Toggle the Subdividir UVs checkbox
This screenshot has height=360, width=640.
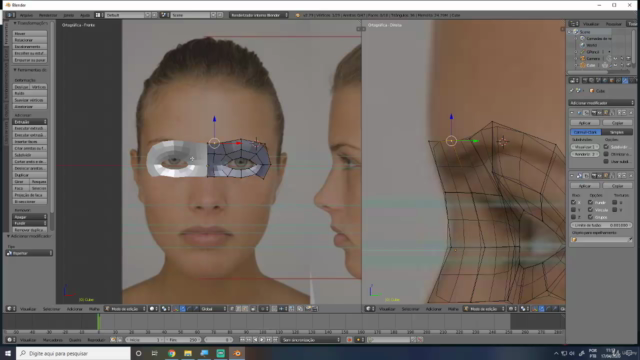[x=606, y=147]
